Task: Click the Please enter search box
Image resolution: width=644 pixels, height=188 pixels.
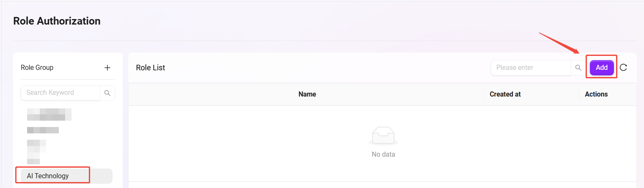Action: click(531, 68)
